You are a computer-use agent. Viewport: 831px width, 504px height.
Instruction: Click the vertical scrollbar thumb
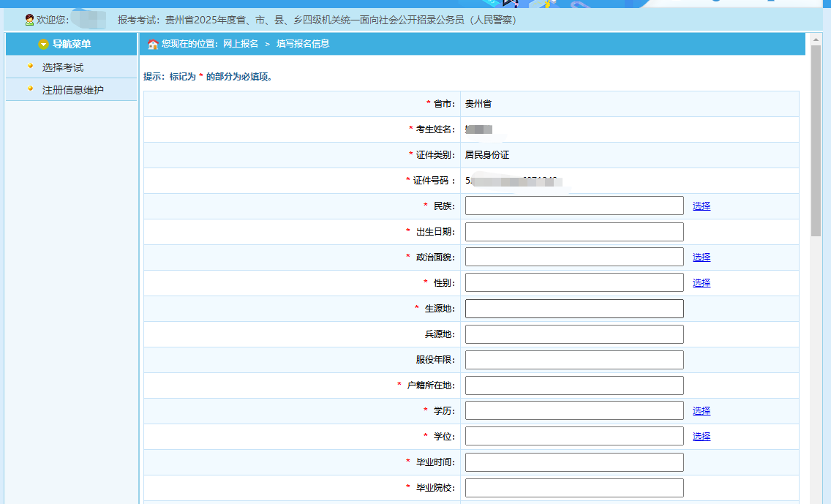pos(816,140)
